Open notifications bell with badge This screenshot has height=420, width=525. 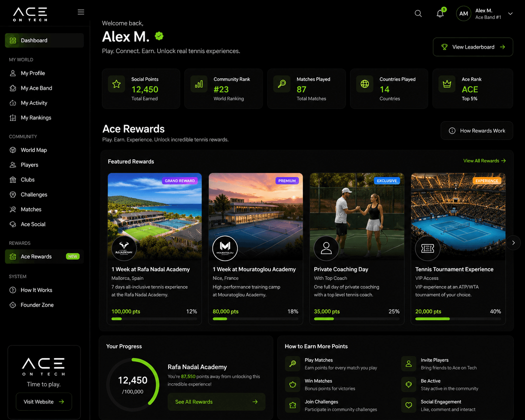point(440,13)
